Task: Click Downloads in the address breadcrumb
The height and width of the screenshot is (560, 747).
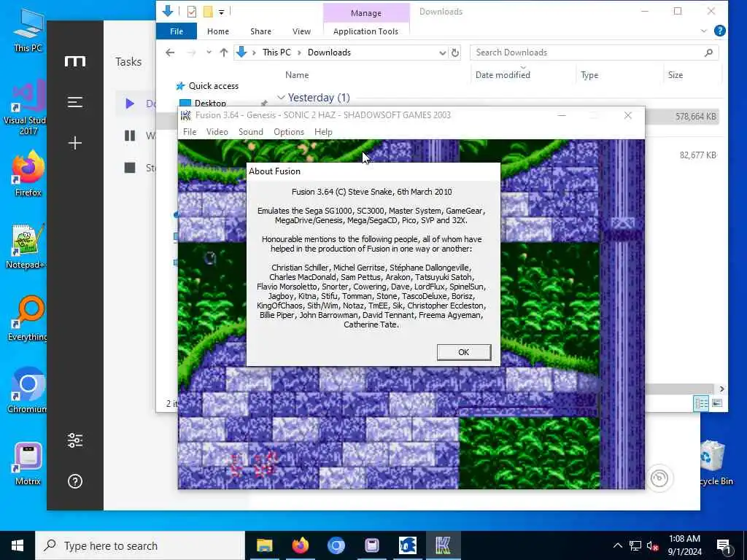Action: [329, 52]
